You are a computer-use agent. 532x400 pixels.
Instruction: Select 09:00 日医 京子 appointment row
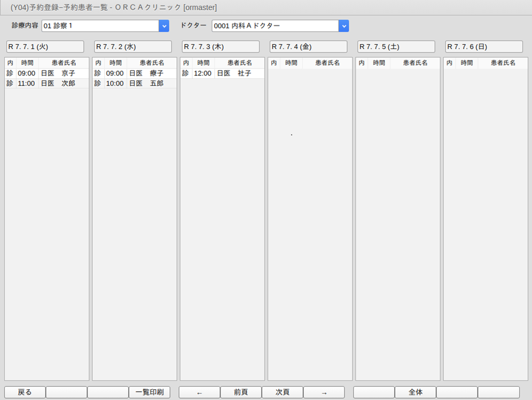46,73
